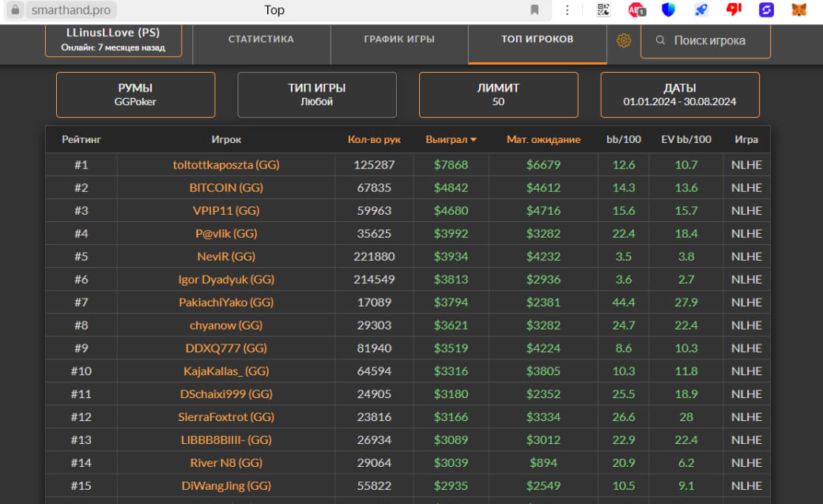
Task: Click the gear settings icon beside the tabs
Action: (x=624, y=40)
